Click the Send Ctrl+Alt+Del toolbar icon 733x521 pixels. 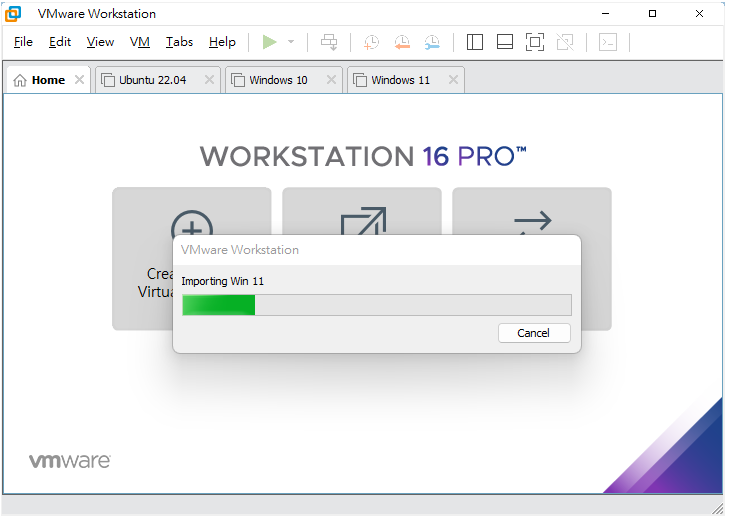329,42
